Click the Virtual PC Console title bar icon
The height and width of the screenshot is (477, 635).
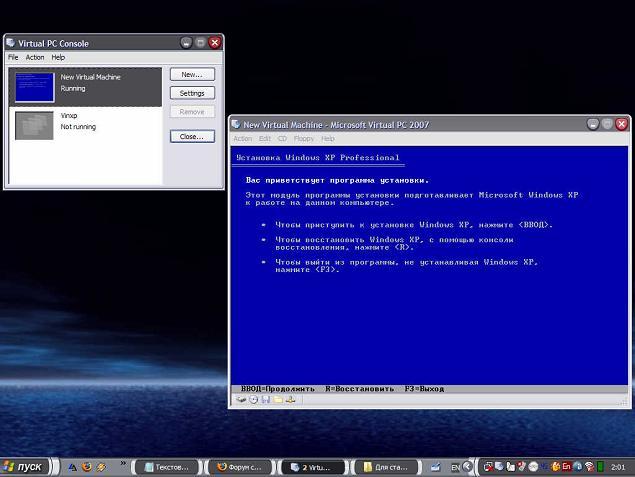[11, 43]
